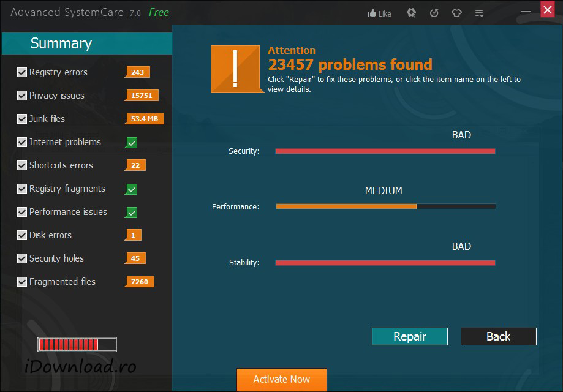The width and height of the screenshot is (563, 392).
Task: Open the settings gear icon in title bar
Action: pyautogui.click(x=411, y=13)
